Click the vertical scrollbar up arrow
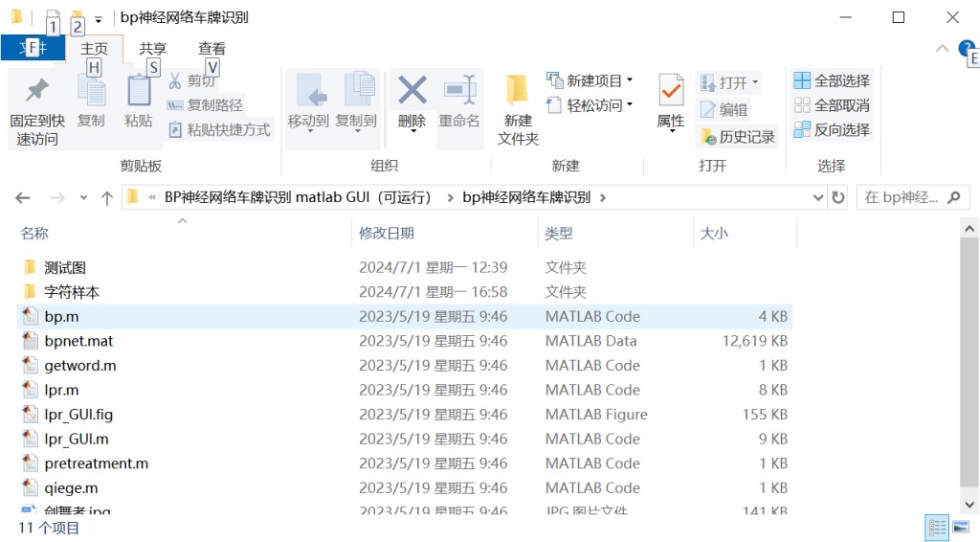The image size is (980, 542). pyautogui.click(x=969, y=228)
